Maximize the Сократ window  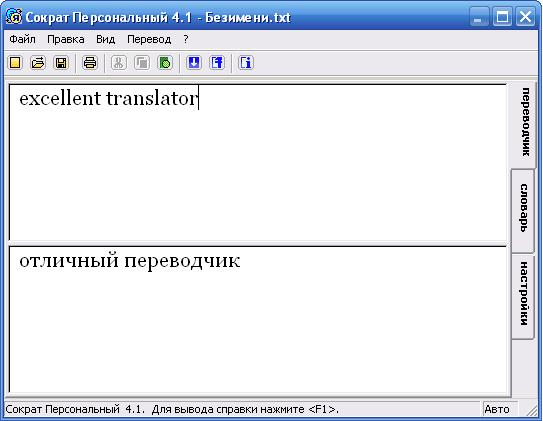(502, 17)
